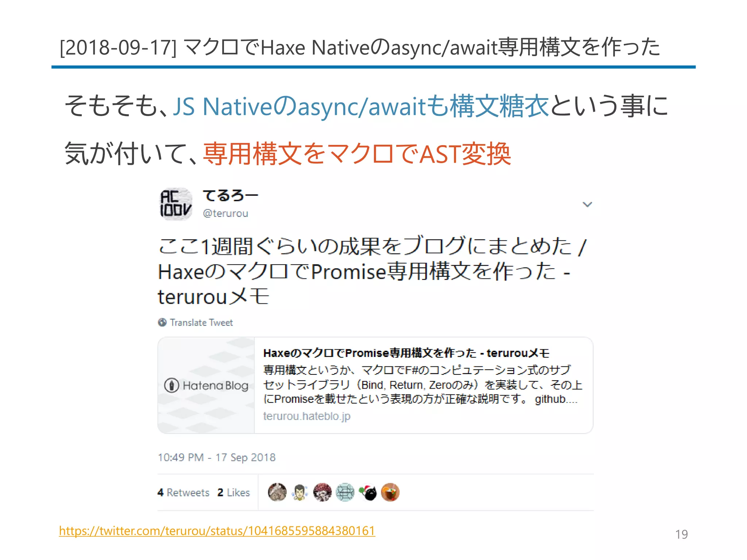
Task: Click the sixth orange-brown avatar
Action: click(x=390, y=492)
